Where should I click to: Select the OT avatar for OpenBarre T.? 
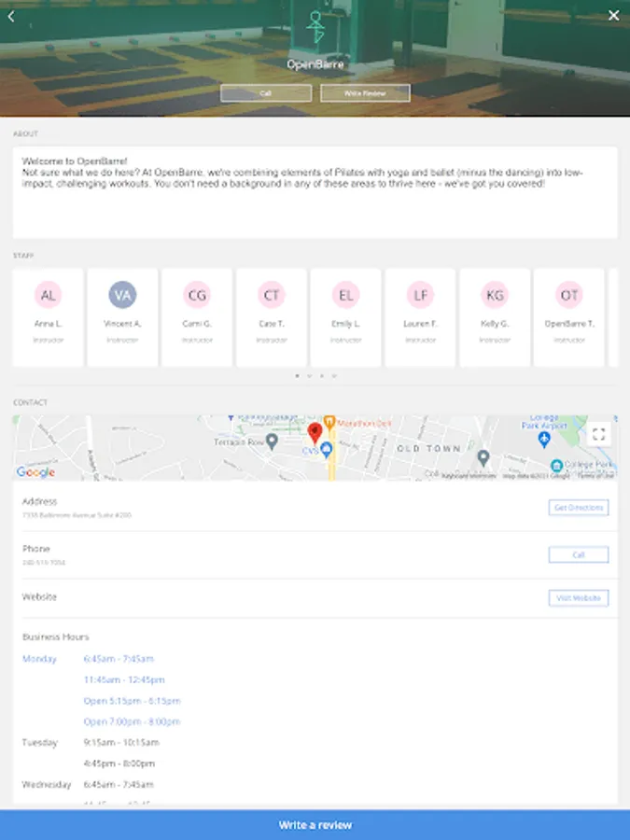[x=569, y=295]
